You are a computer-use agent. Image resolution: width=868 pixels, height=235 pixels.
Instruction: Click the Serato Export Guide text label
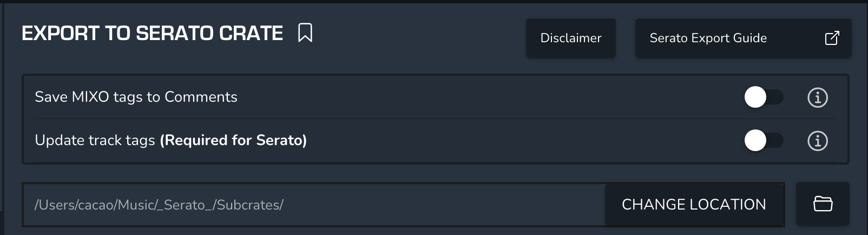tap(708, 38)
